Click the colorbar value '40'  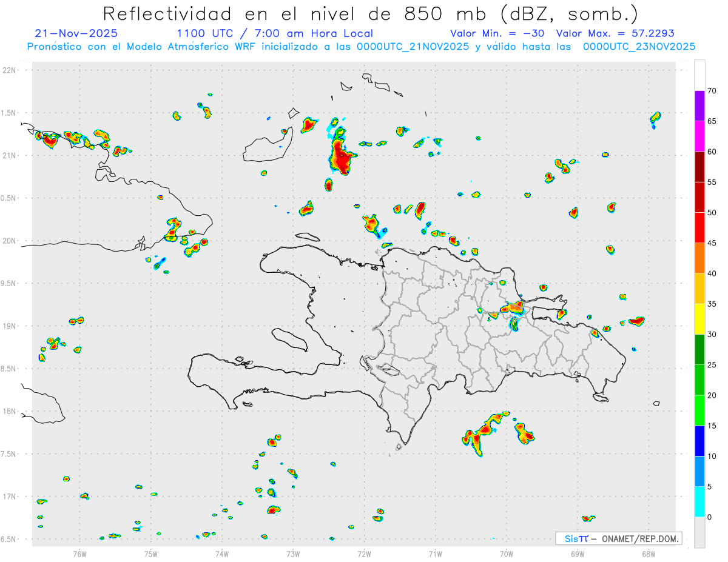pos(712,273)
